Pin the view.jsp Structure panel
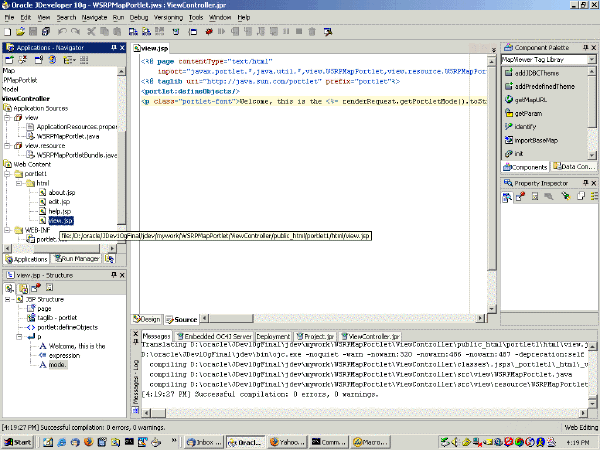Screen dimensions: 600x450 pos(114,275)
